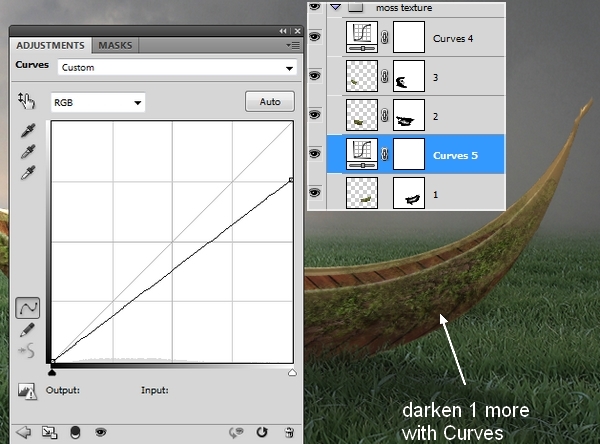Screen dimensions: 600x444
Task: Pick the black point eyedropper
Action: 27,132
